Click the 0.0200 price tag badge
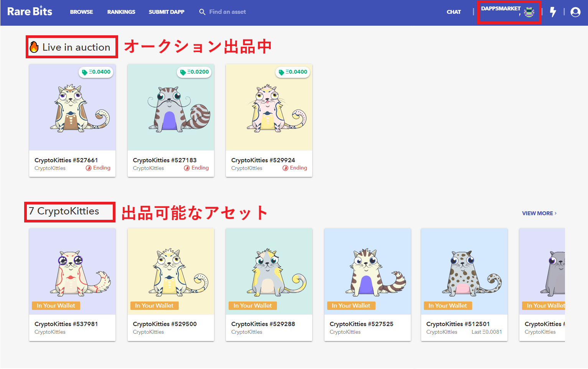Viewport: 588px width, 369px height. (194, 72)
